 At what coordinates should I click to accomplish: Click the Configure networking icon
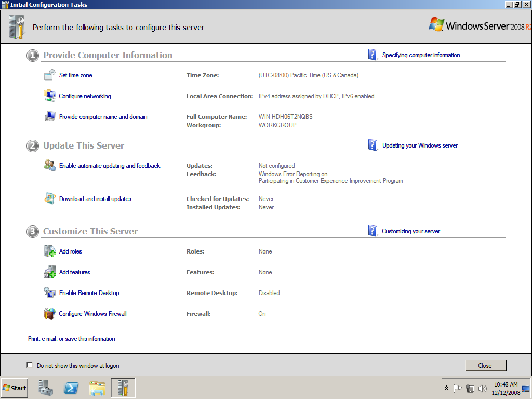click(49, 96)
